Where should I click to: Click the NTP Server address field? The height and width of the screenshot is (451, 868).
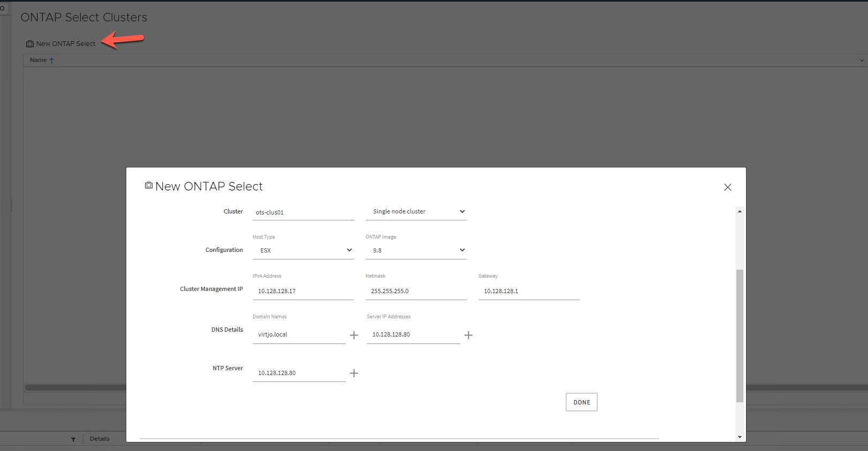[299, 373]
